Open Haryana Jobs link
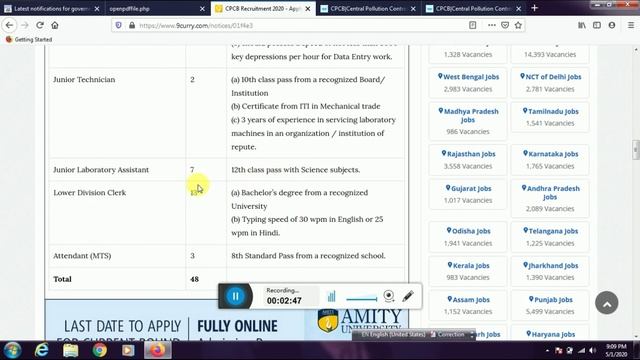This screenshot has height=360, width=640. (x=550, y=334)
